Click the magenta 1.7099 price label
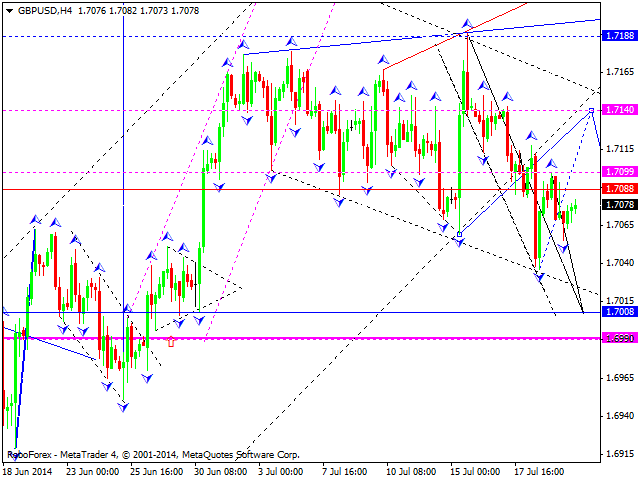This screenshot has height=480, width=640. click(619, 172)
